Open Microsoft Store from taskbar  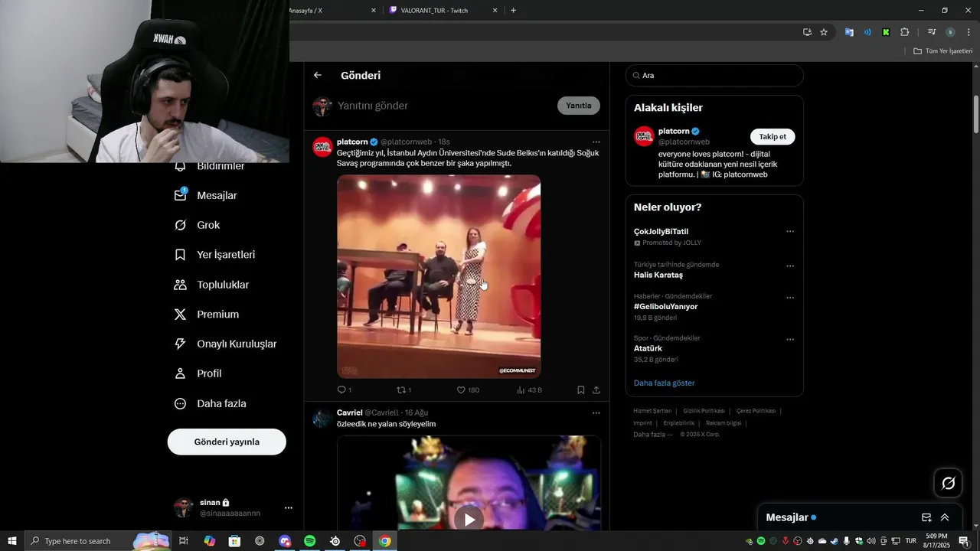(234, 541)
